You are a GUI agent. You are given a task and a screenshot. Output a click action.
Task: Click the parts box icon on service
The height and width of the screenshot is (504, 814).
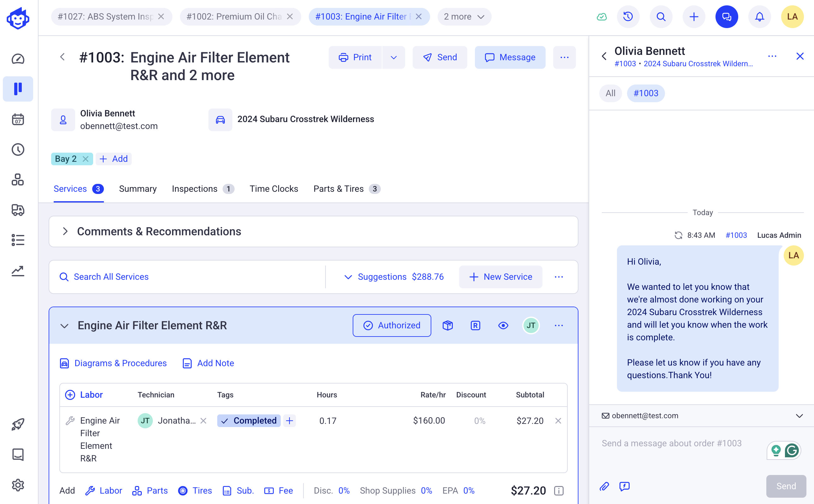pyautogui.click(x=447, y=325)
